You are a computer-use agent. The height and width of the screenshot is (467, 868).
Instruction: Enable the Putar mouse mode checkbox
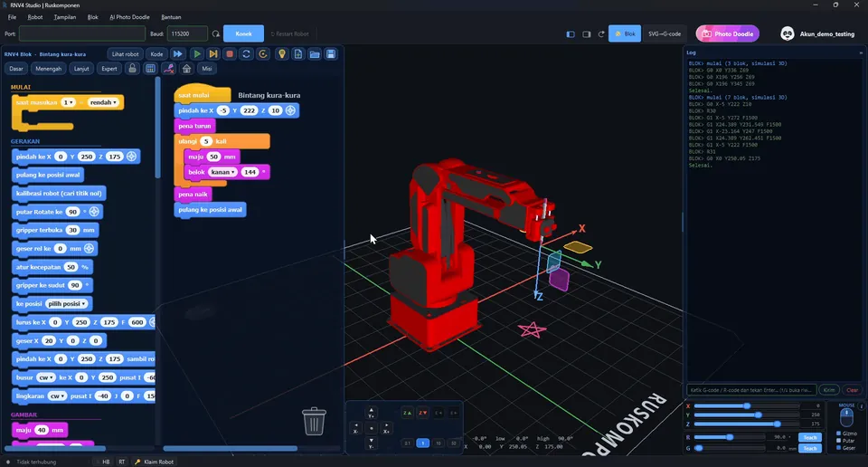pos(839,441)
